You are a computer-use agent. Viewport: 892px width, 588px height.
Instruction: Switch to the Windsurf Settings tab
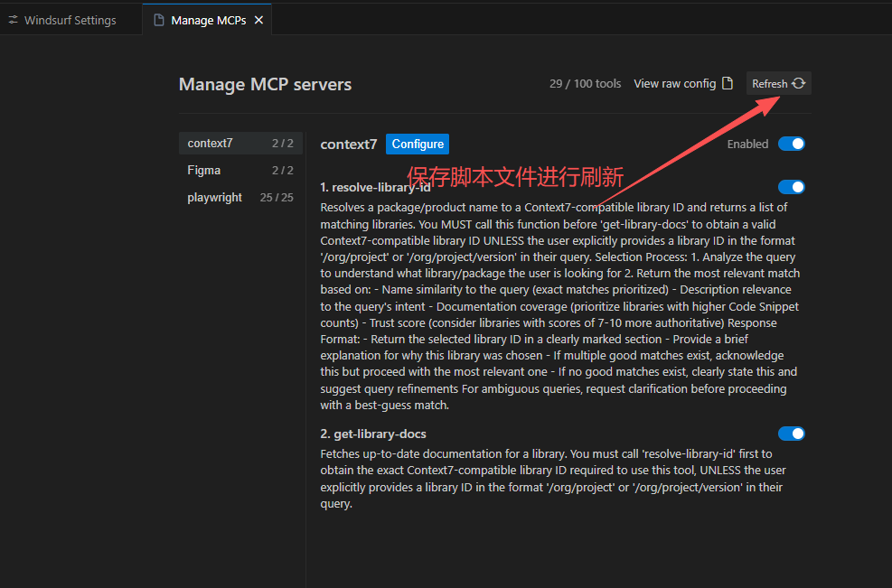[62, 21]
